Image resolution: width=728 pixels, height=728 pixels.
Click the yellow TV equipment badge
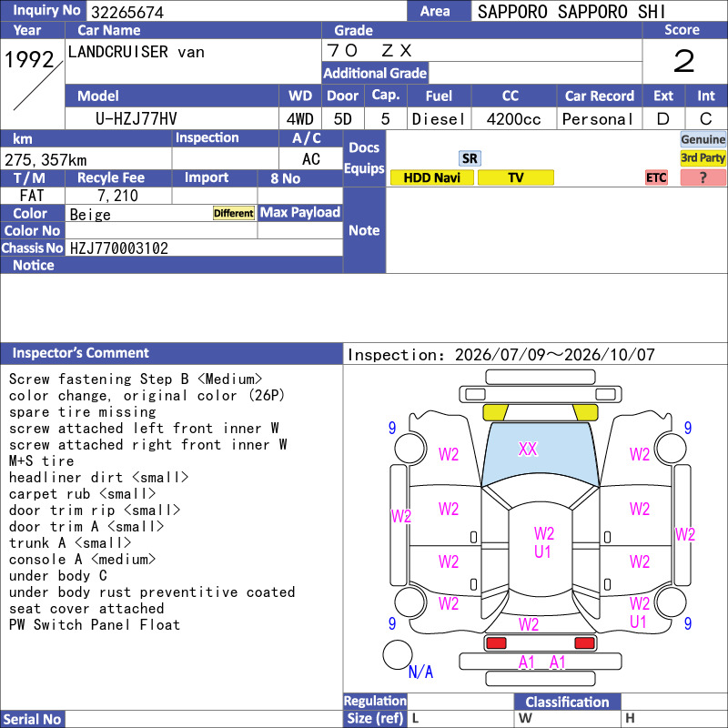[515, 177]
